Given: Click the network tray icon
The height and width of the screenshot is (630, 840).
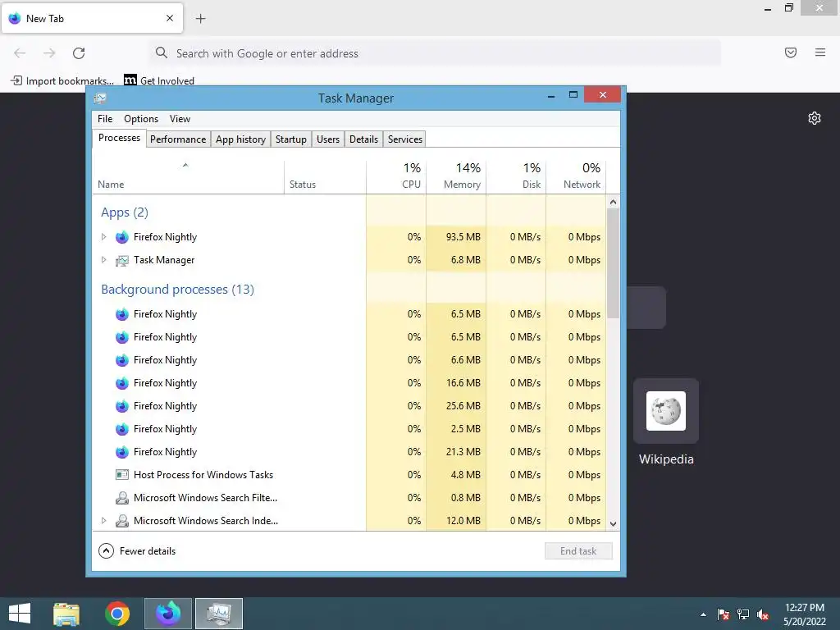Looking at the screenshot, I should pyautogui.click(x=743, y=614).
